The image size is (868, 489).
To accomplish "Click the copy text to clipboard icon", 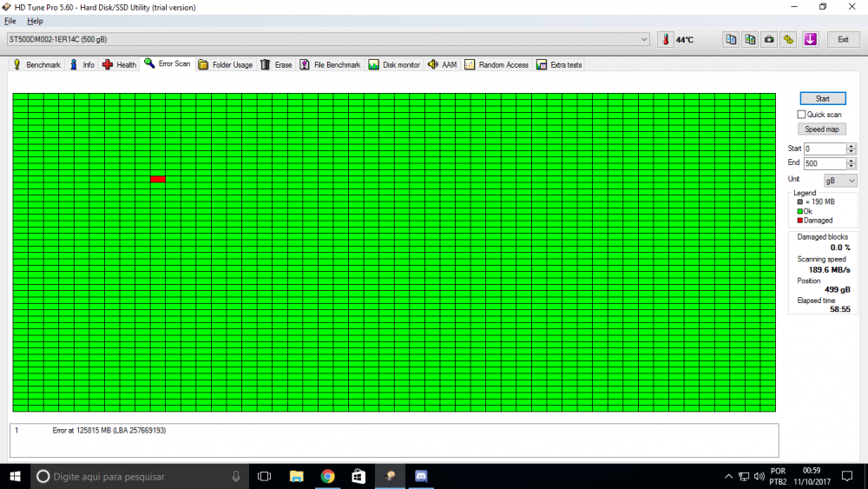I will tap(731, 39).
